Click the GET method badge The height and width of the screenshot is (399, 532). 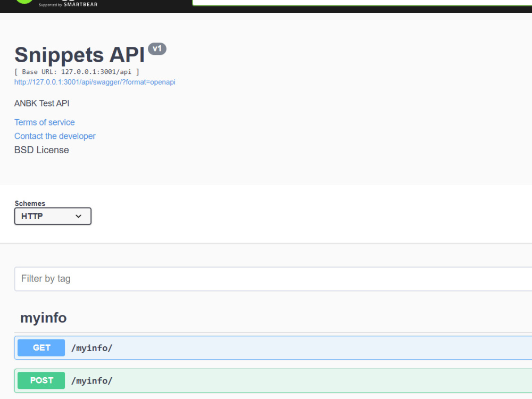[x=41, y=348]
